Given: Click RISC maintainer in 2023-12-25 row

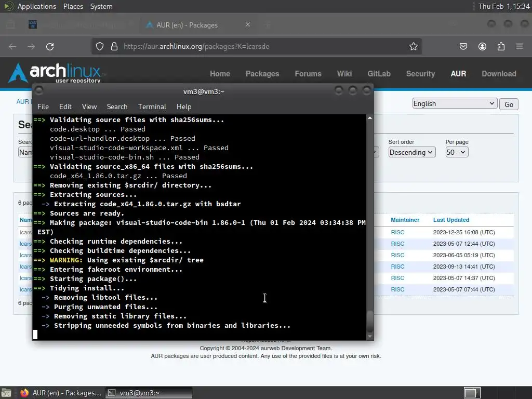Looking at the screenshot, I should [397, 232].
